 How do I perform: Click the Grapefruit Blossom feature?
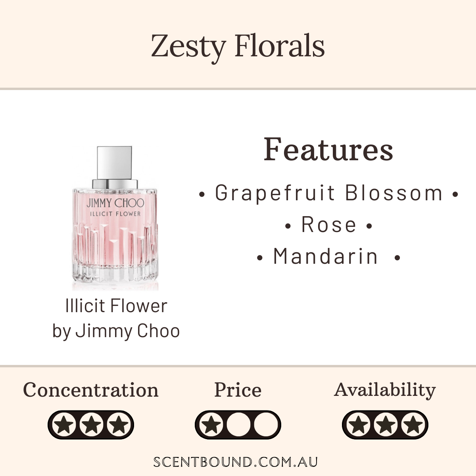click(328, 193)
